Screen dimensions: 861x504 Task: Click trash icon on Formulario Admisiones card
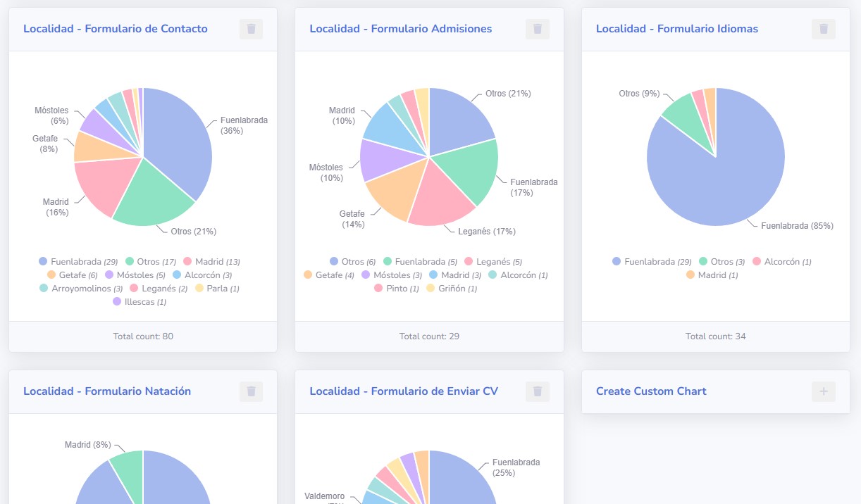(537, 29)
